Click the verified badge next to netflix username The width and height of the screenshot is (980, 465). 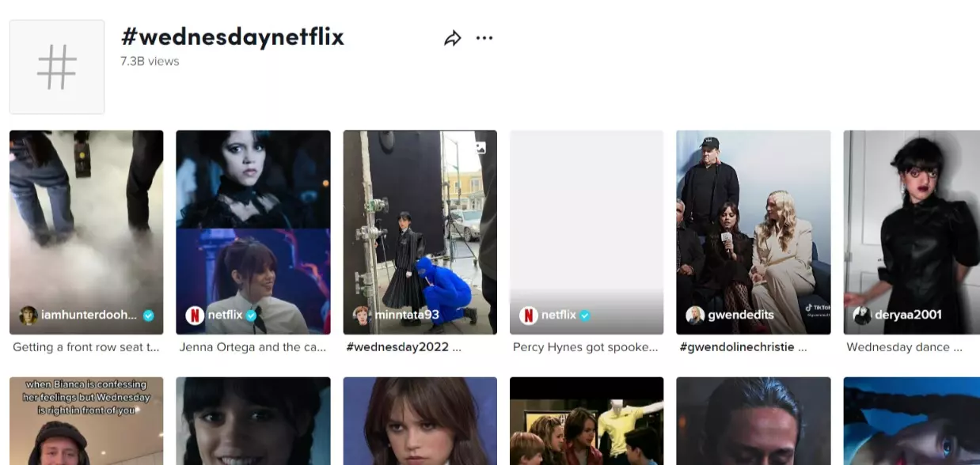[x=251, y=315]
